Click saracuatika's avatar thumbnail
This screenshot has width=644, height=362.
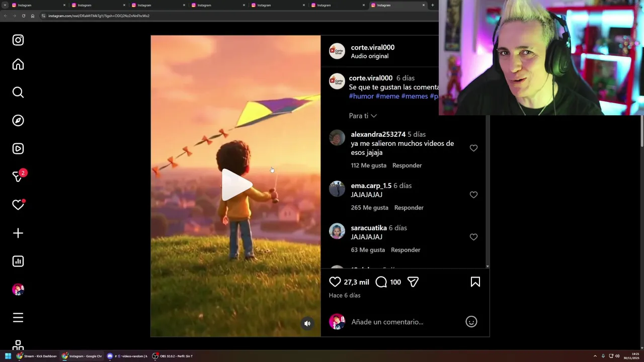[x=337, y=231]
